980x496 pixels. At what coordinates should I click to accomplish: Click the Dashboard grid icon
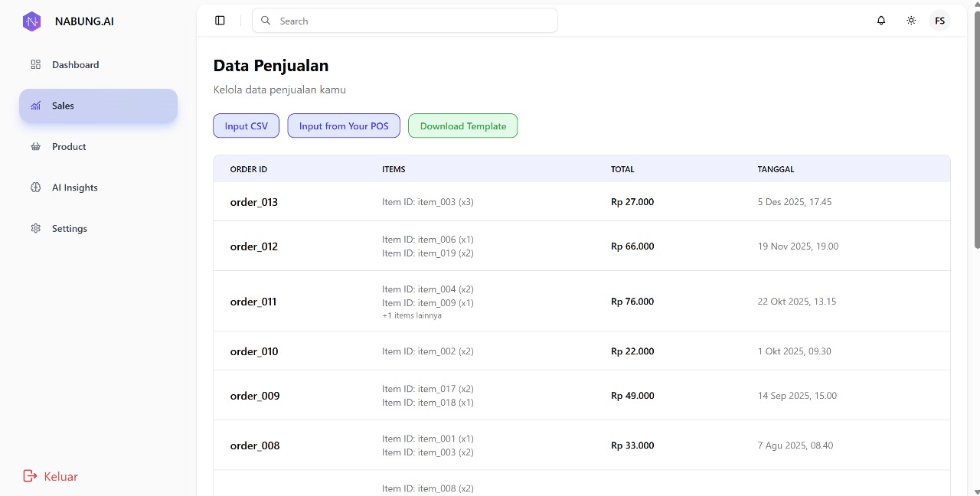tap(35, 65)
